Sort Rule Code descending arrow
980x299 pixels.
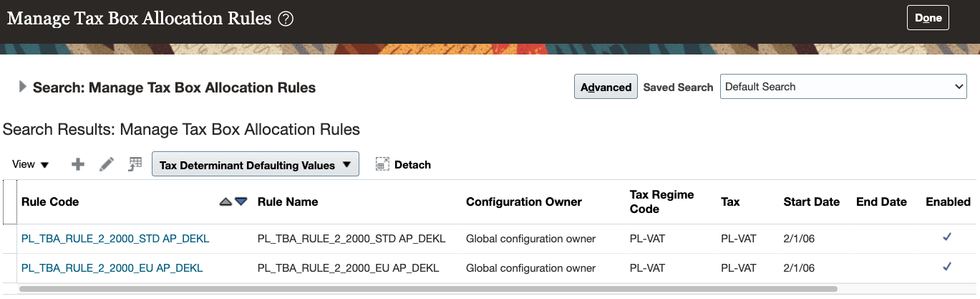(241, 202)
